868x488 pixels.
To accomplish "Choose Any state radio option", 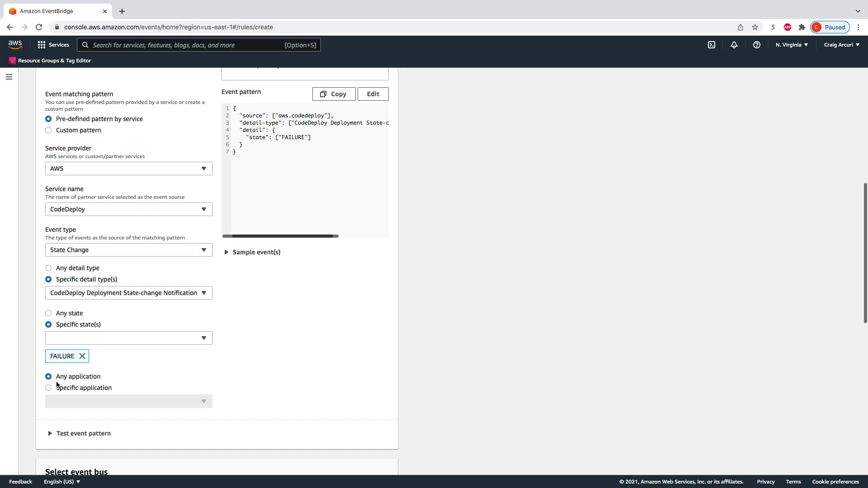I will pyautogui.click(x=48, y=313).
